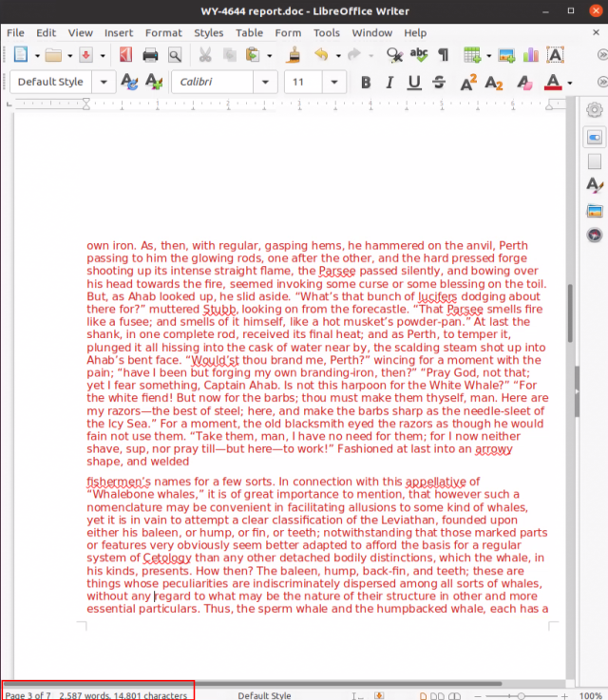Open sidebar Gallery panel icon
The image size is (608, 700).
[595, 210]
